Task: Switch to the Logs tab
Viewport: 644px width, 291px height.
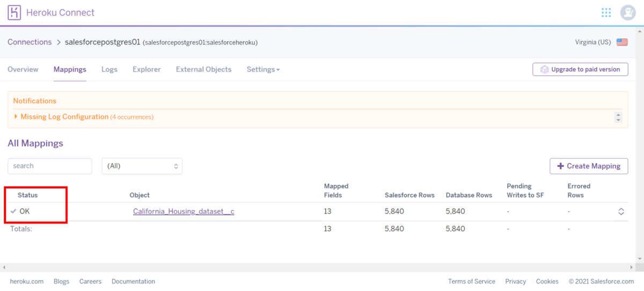Action: click(x=109, y=69)
